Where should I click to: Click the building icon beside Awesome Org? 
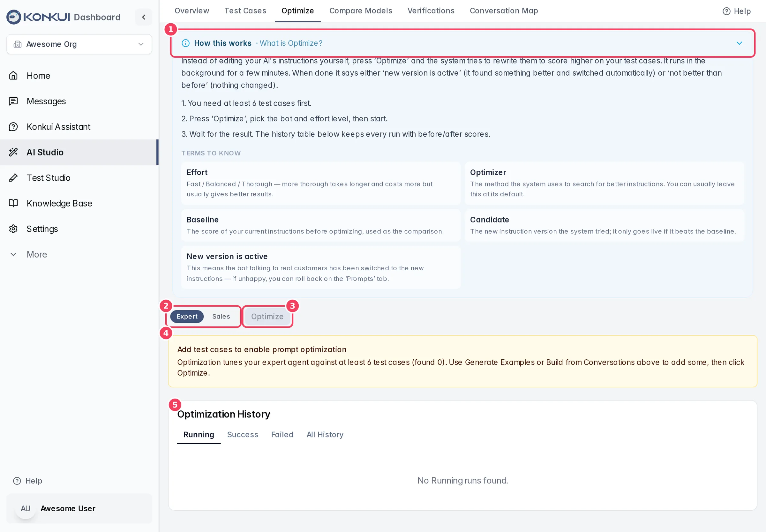pos(17,44)
